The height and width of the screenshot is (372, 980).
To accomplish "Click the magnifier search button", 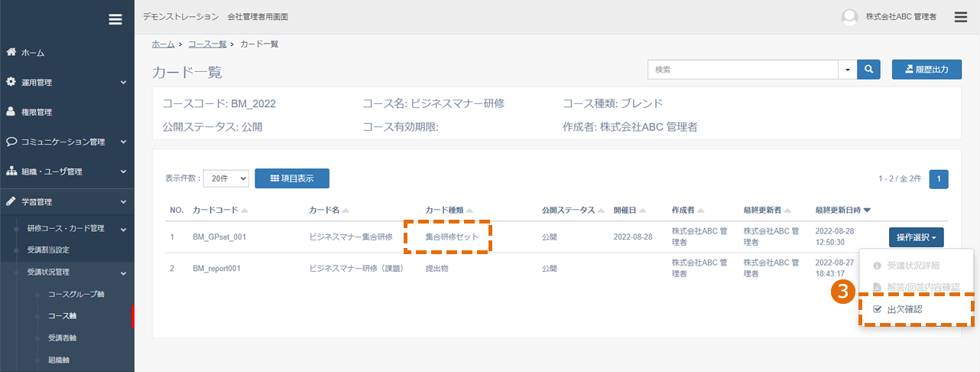I will click(869, 69).
